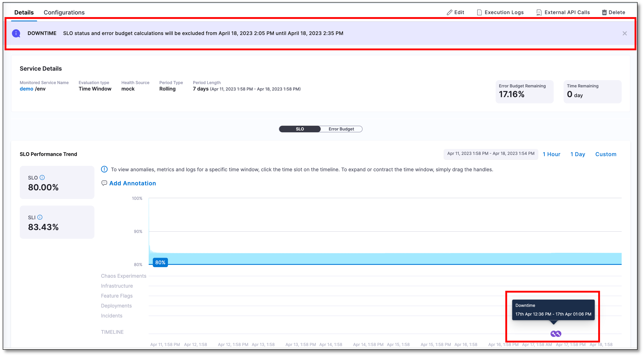Switch to the Configurations tab
The height and width of the screenshot is (357, 644).
coord(64,12)
